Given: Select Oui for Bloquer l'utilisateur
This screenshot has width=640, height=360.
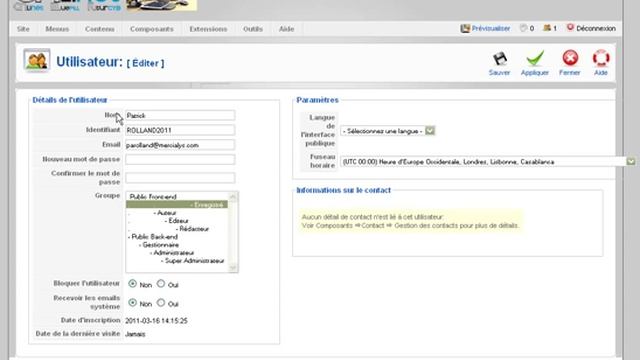Looking at the screenshot, I should pos(161,283).
